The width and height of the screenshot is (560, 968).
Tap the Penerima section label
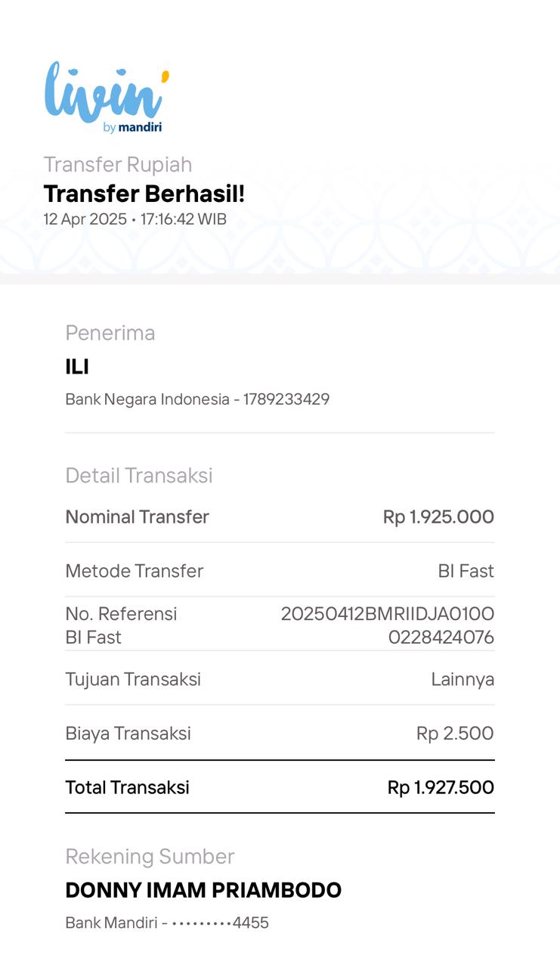tap(110, 333)
